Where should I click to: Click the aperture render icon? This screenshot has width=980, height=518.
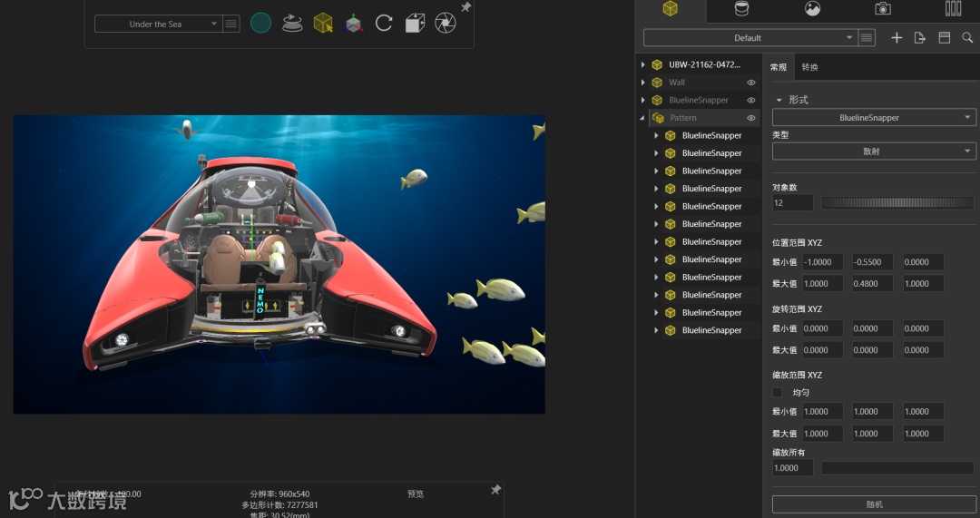click(446, 24)
